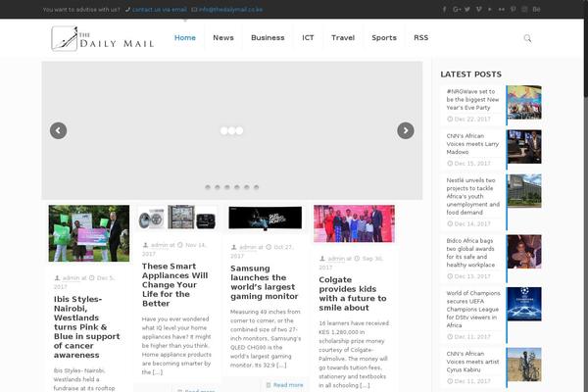Viewport: 588px width, 392px height.
Task: Click the 'Dec 14, 2017' date text
Action: (x=472, y=224)
